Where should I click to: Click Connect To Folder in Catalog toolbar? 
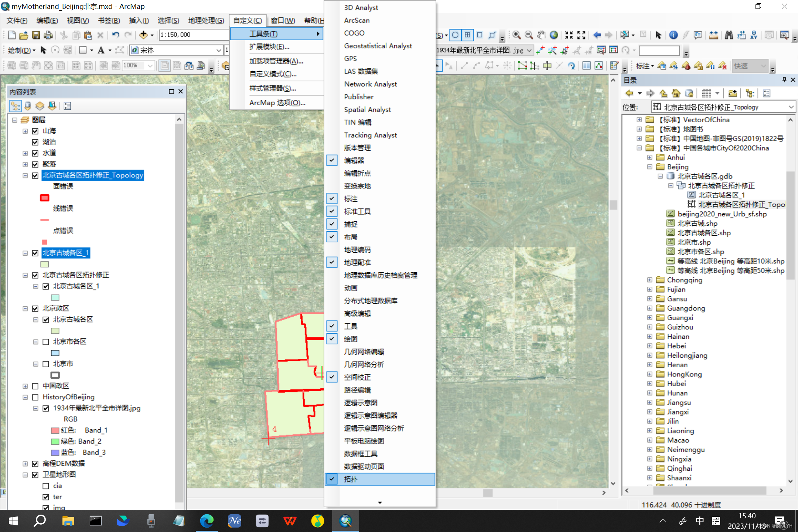(732, 93)
